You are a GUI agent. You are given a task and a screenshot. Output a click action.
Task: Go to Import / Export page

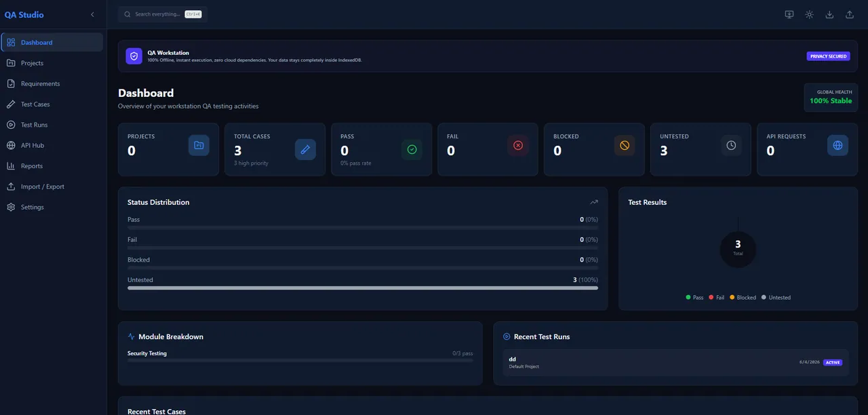pyautogui.click(x=52, y=186)
